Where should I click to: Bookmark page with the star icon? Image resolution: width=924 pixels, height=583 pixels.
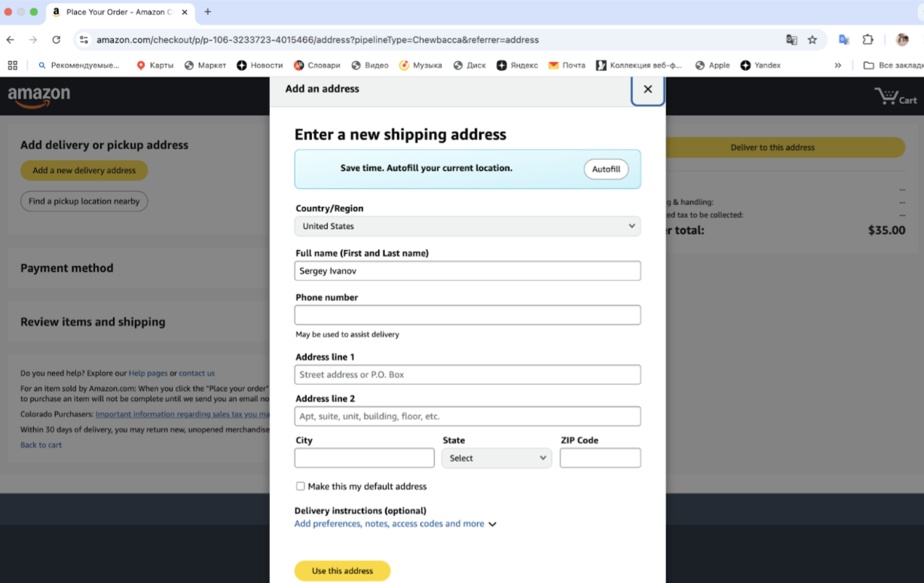tap(812, 40)
